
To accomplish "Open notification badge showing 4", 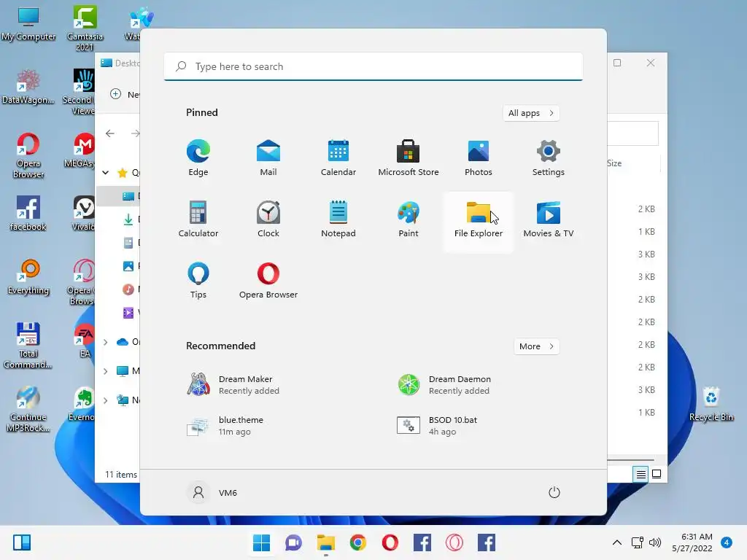I will tap(727, 542).
